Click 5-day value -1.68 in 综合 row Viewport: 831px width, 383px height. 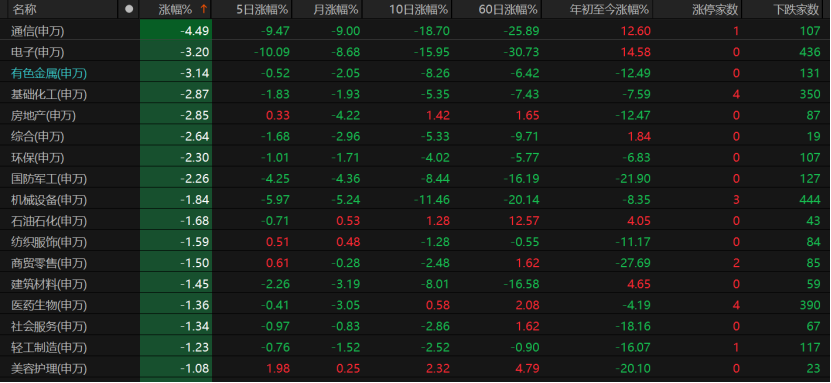tap(275, 137)
